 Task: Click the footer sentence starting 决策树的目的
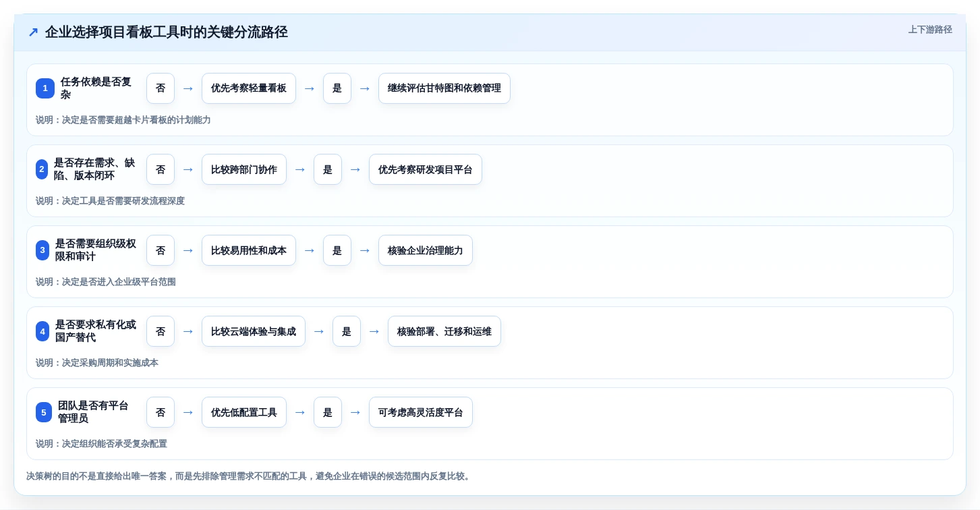click(x=250, y=476)
